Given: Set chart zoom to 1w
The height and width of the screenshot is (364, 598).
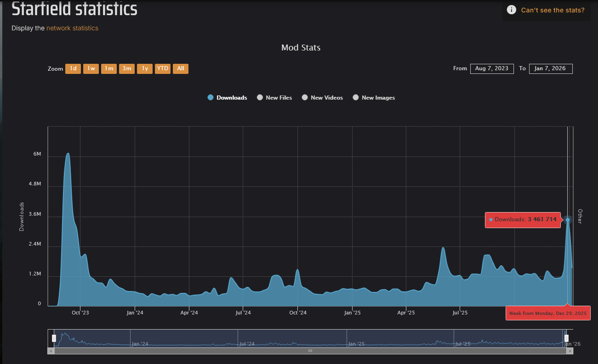Looking at the screenshot, I should click(x=91, y=69).
